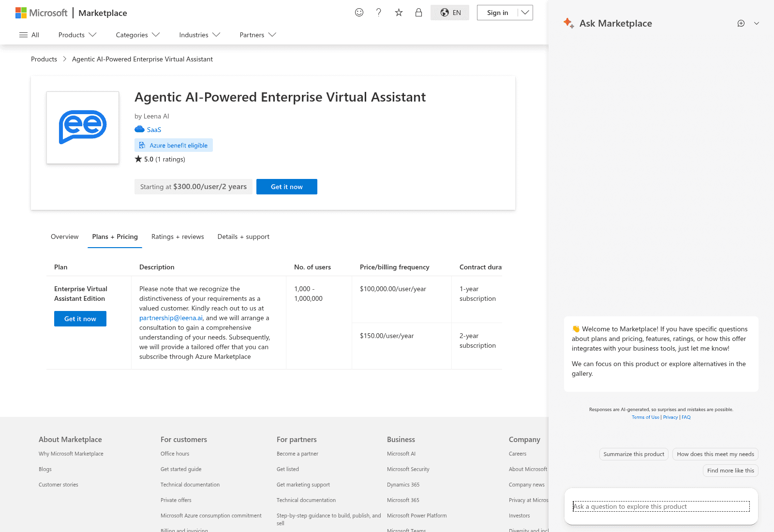Click the partnership@leena.ai email link
This screenshot has width=774, height=532.
click(171, 318)
